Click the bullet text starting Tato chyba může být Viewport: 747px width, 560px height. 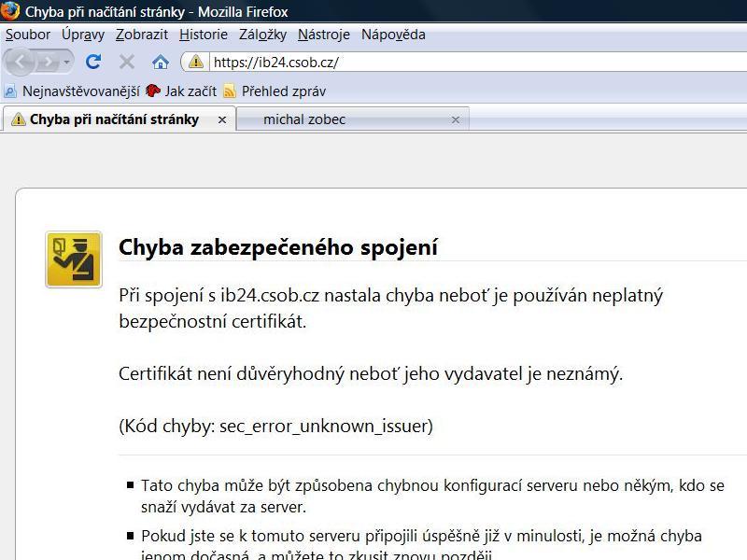click(x=432, y=496)
